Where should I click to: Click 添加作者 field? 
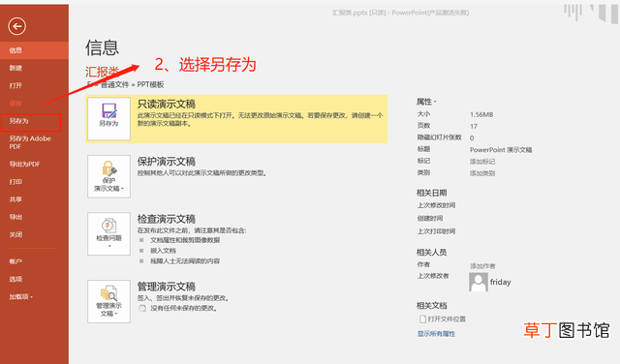(x=482, y=266)
